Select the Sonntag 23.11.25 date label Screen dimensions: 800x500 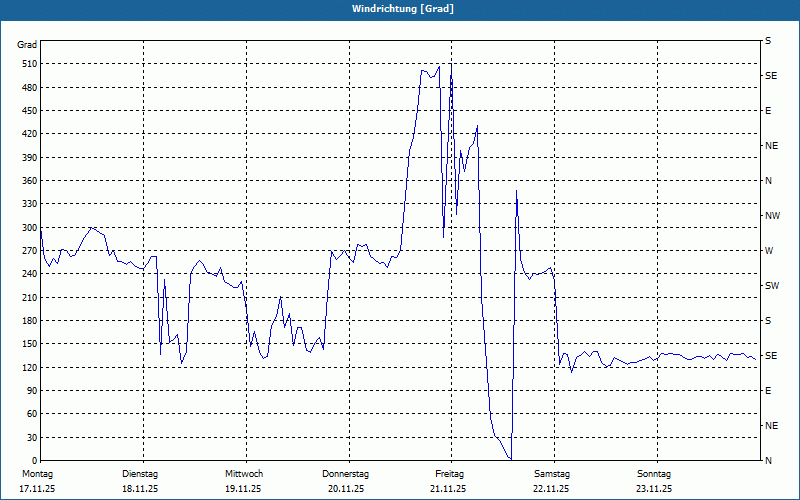(x=654, y=481)
